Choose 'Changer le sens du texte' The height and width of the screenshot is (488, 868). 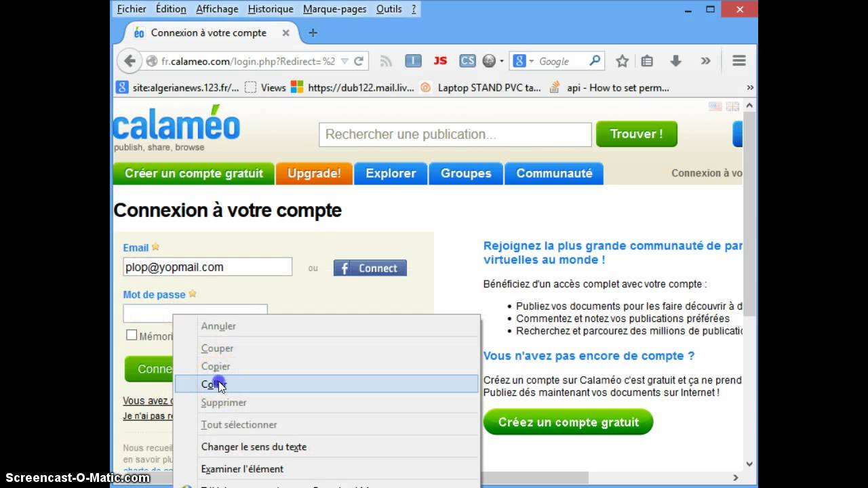click(326, 447)
